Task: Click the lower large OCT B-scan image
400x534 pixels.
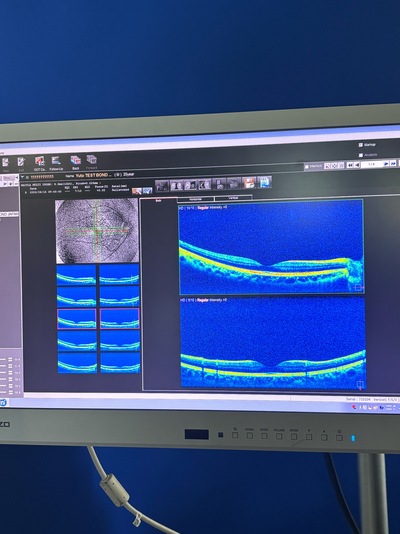Action: pos(273,343)
